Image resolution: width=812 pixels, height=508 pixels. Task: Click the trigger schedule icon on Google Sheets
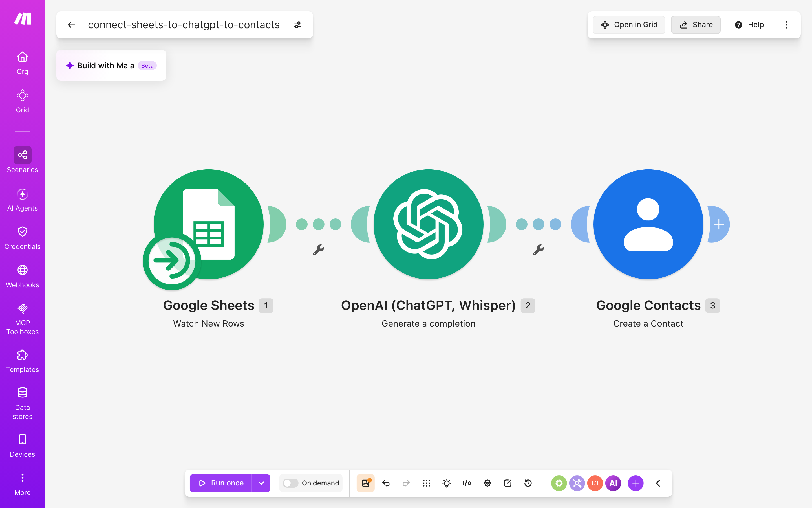coord(172,260)
